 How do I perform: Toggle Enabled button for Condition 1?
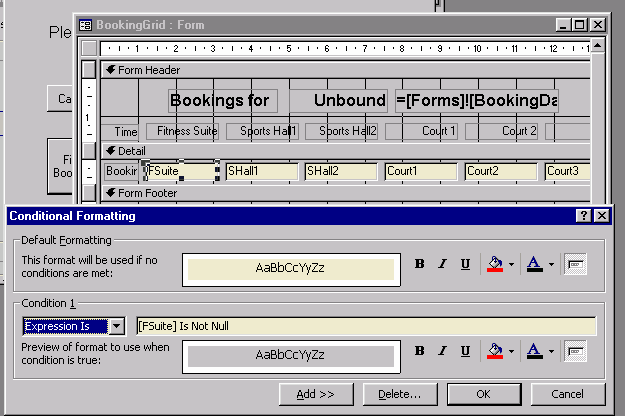pos(575,351)
